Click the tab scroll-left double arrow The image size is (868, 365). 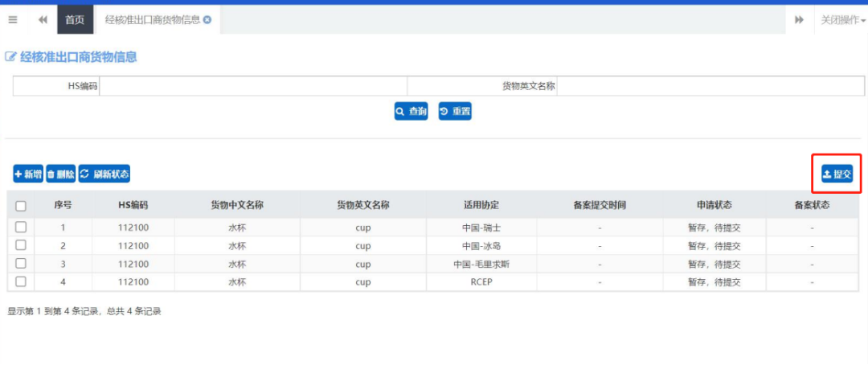[43, 20]
